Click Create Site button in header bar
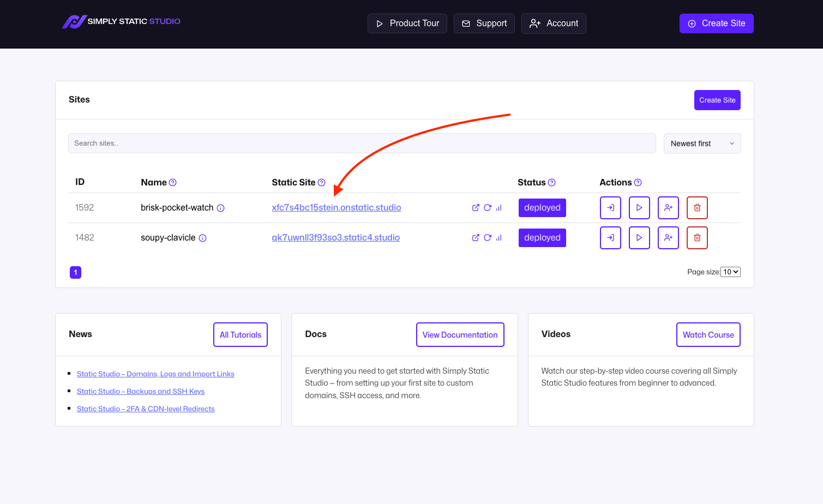Screen dimensions: 823x504 click(717, 23)
